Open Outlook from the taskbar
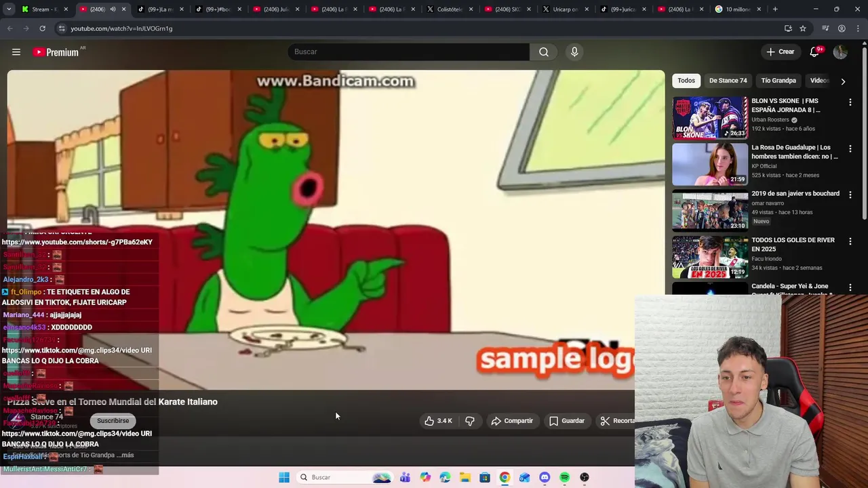This screenshot has height=488, width=868. pyautogui.click(x=525, y=477)
